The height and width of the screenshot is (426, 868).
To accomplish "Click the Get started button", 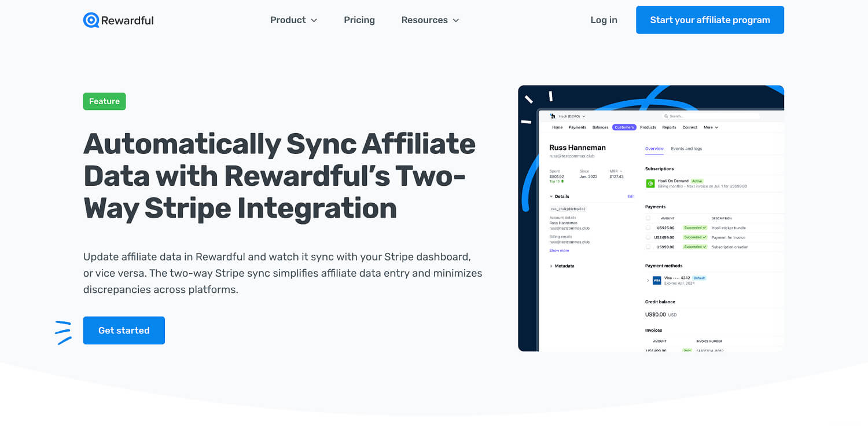I will (x=124, y=330).
